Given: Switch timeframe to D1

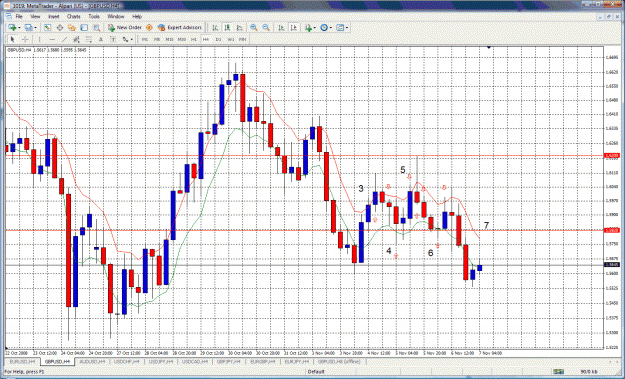Looking at the screenshot, I should (x=218, y=39).
